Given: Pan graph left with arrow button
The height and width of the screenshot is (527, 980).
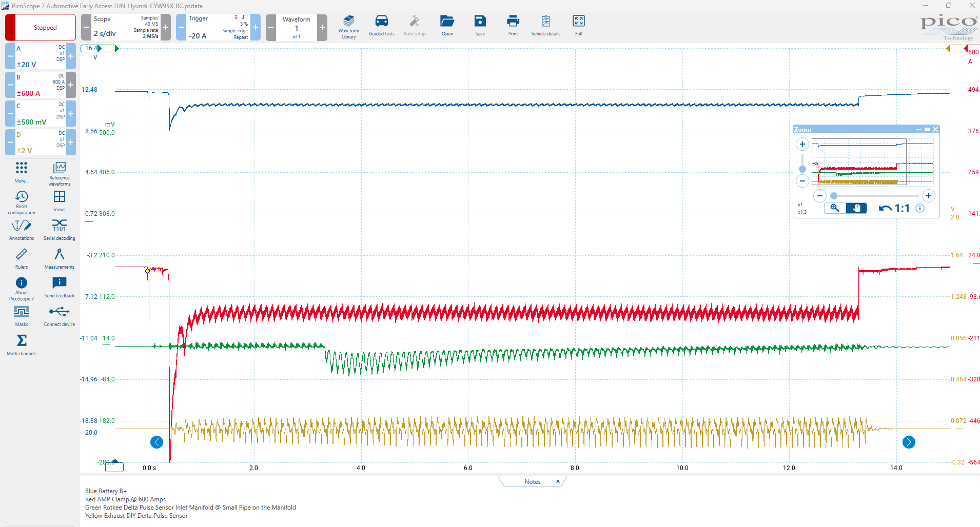Looking at the screenshot, I should coord(156,442).
